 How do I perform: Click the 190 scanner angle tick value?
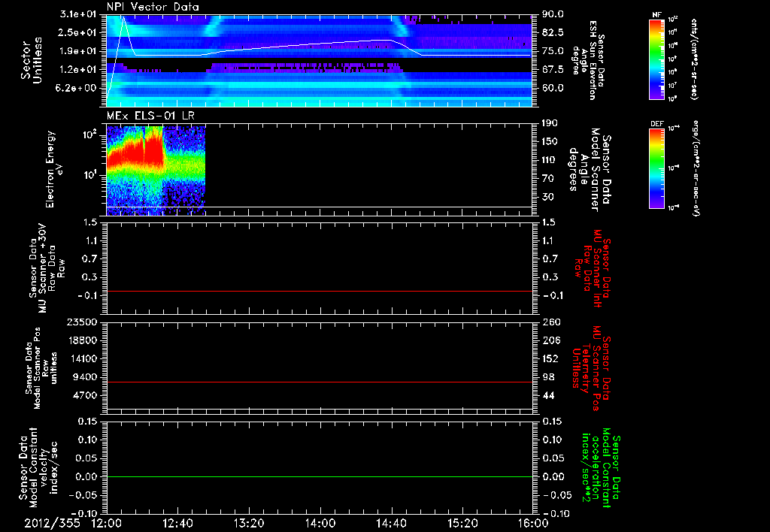pyautogui.click(x=550, y=123)
